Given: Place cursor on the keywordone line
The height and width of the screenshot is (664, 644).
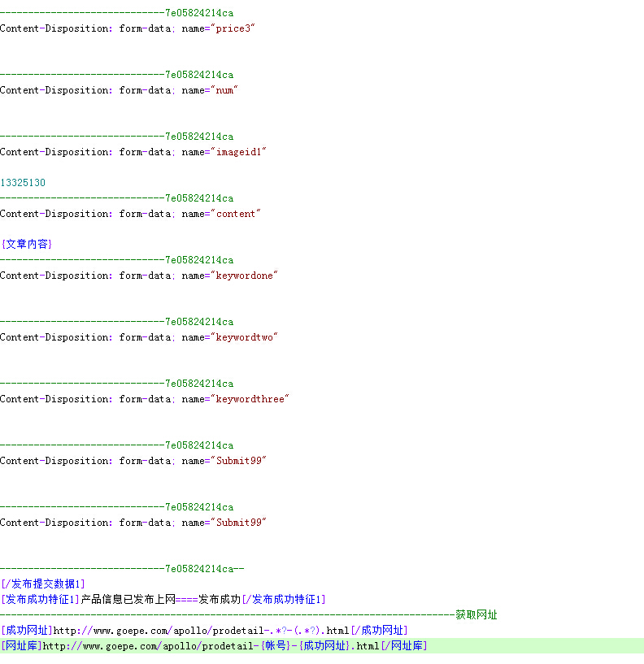Looking at the screenshot, I should [138, 276].
